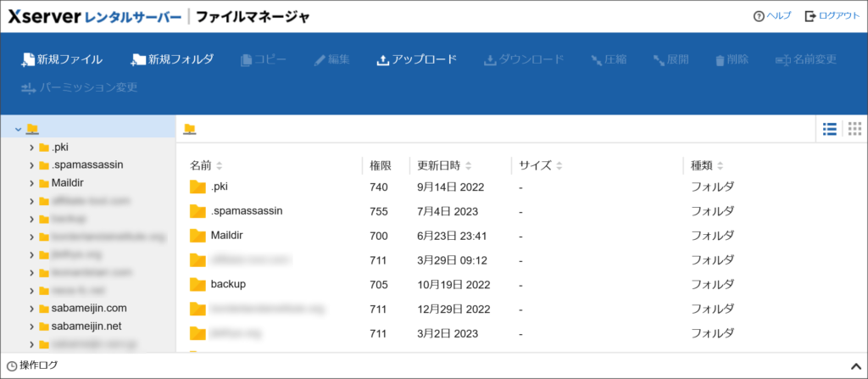Open the アップロード upload dialog
The height and width of the screenshot is (379, 868).
(x=416, y=60)
